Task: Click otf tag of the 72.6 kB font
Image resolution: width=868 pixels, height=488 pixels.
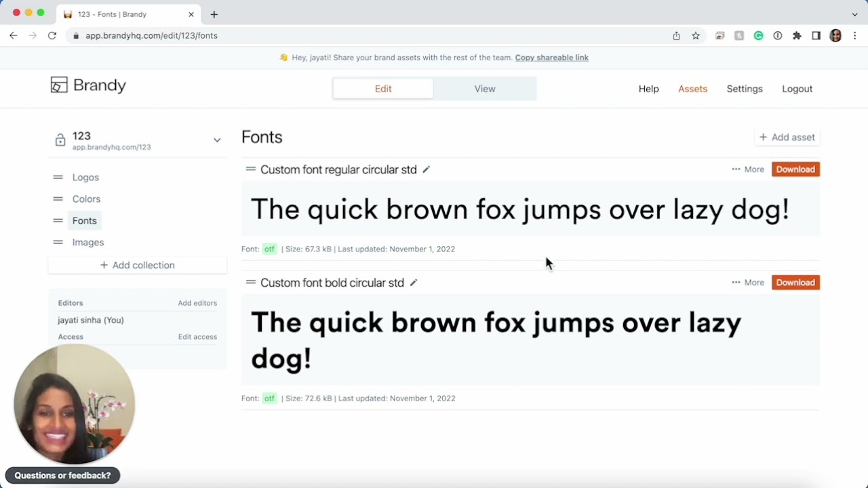Action: click(269, 399)
